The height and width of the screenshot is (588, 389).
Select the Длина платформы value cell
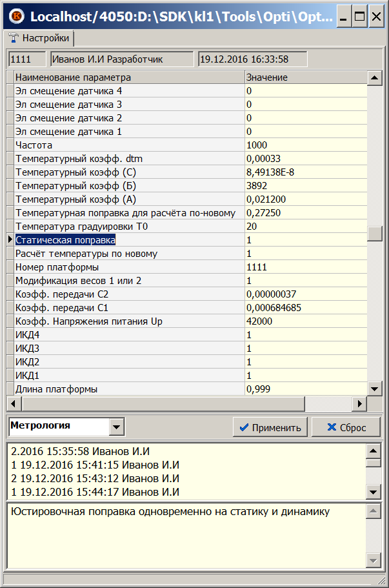click(x=304, y=389)
